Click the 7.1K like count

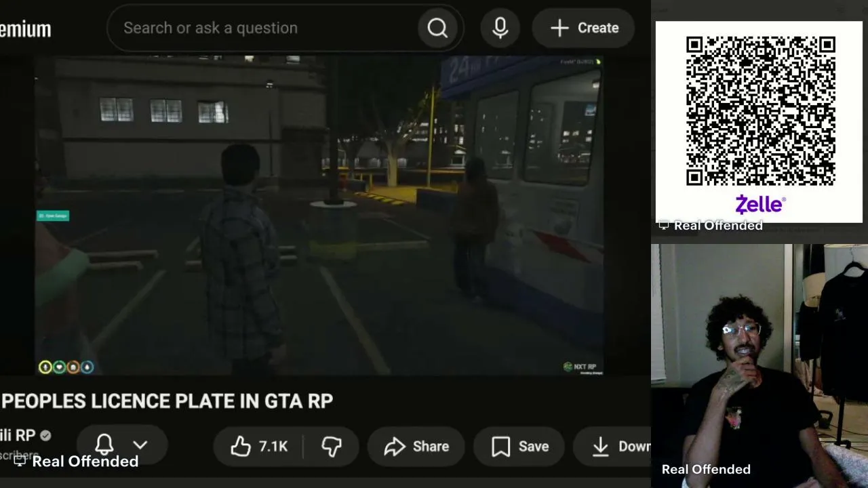[x=273, y=447]
